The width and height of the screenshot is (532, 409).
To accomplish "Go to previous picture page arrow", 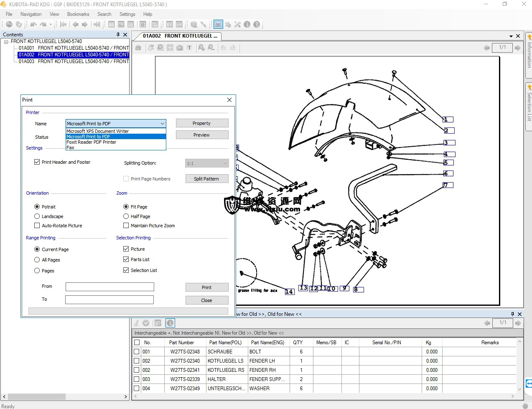I will coord(487,48).
